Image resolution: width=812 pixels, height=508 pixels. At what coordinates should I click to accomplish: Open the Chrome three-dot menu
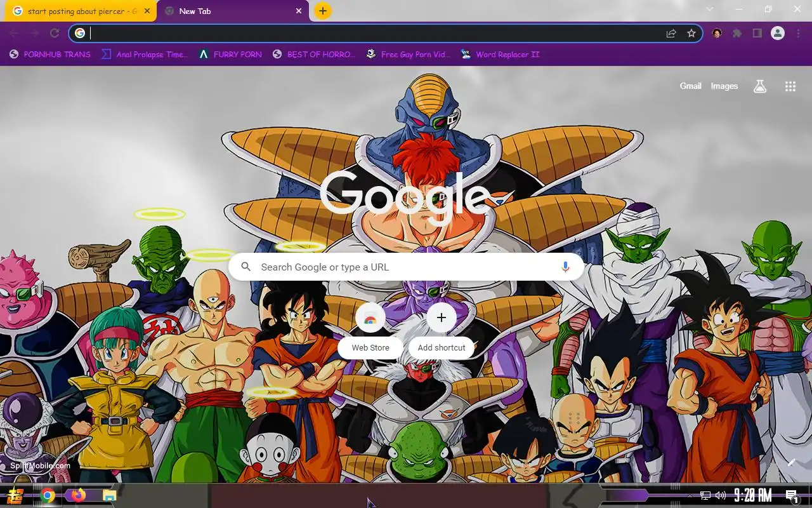point(798,33)
